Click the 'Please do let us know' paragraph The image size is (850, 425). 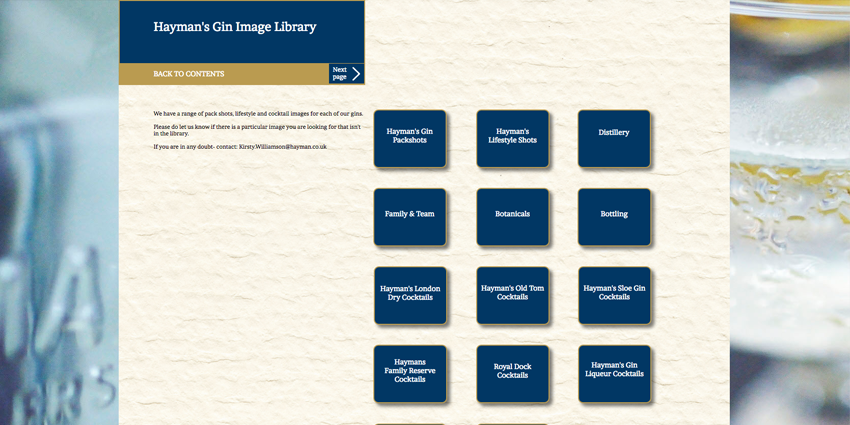(257, 130)
